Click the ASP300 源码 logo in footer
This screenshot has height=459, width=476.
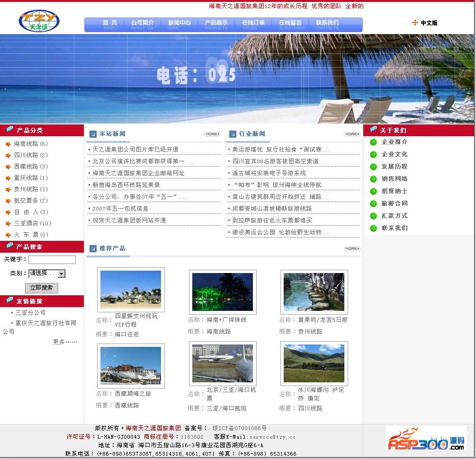426,439
